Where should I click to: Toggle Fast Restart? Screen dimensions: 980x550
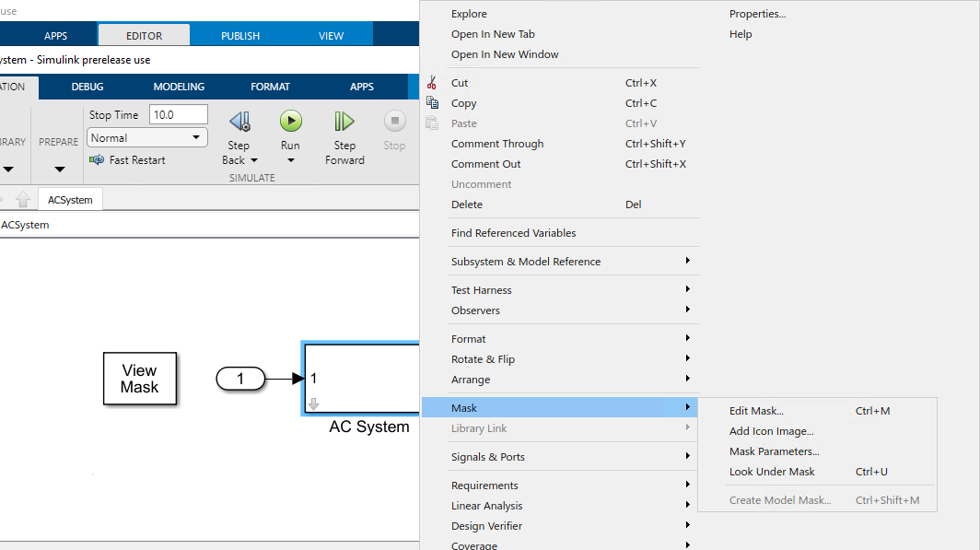point(127,160)
